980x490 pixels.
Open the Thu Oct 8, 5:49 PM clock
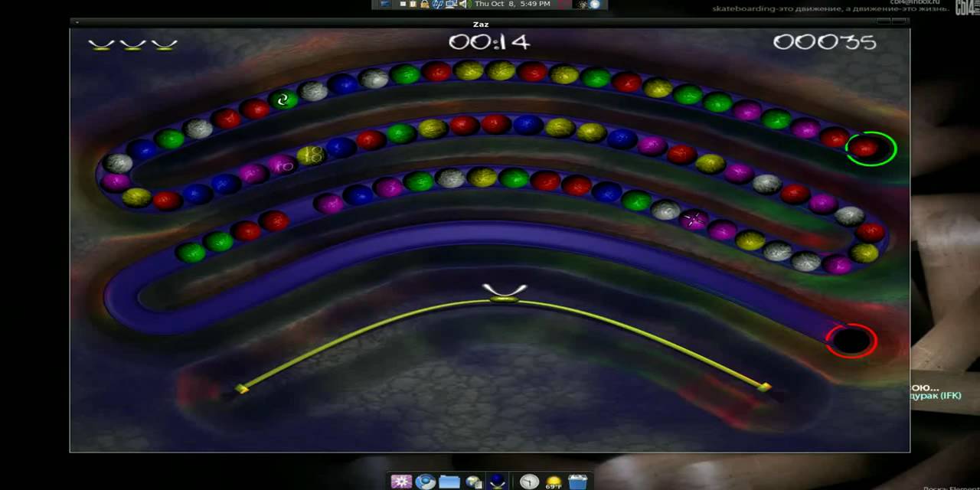click(x=512, y=4)
